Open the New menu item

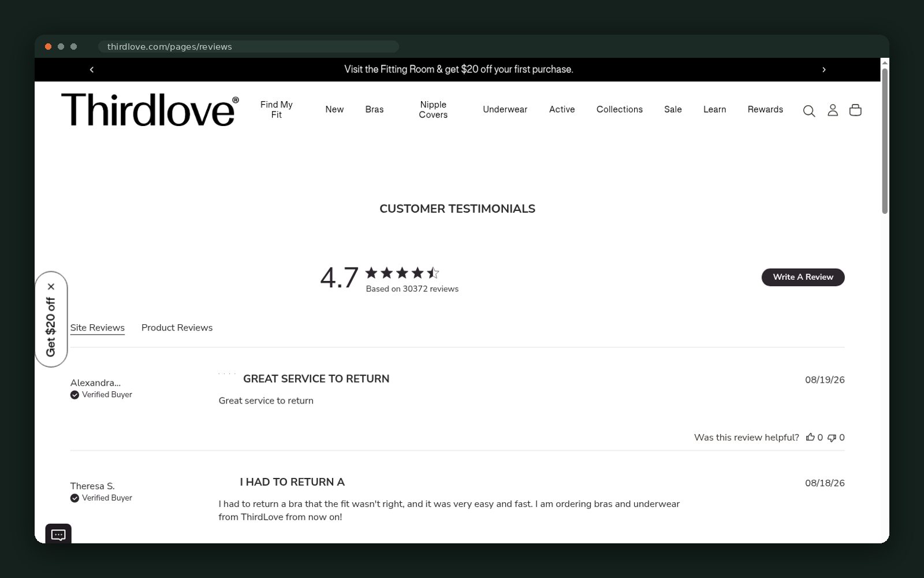tap(334, 109)
